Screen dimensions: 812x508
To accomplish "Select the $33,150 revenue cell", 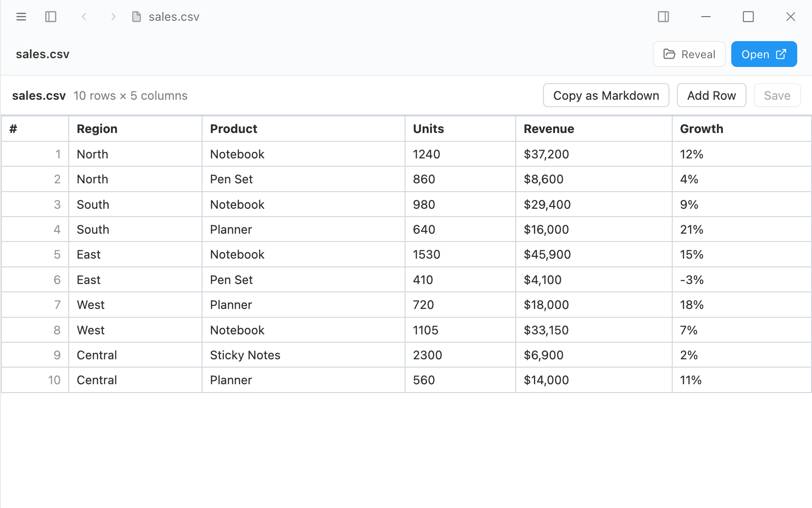I will coord(594,330).
